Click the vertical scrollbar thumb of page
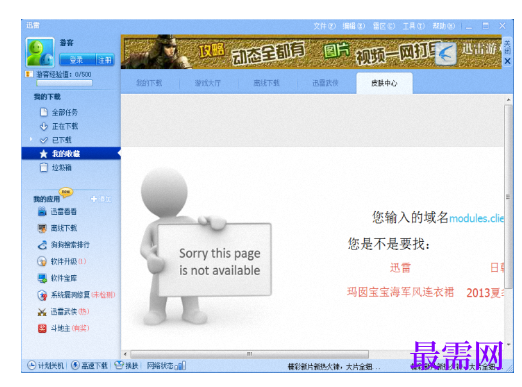Viewport: 522px width, 387px height. point(508,197)
